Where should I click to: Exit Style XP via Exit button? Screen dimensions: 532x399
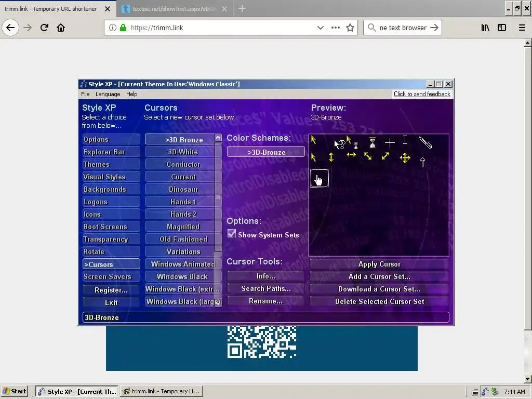[111, 302]
